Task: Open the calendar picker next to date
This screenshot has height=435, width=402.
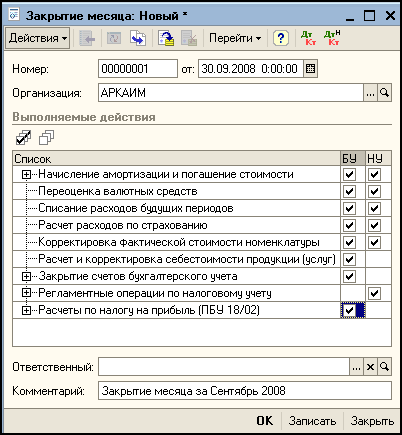Action: (x=311, y=69)
